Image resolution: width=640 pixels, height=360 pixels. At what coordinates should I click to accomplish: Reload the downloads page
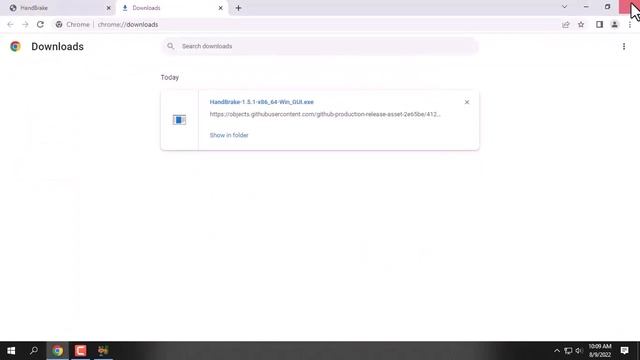click(40, 24)
